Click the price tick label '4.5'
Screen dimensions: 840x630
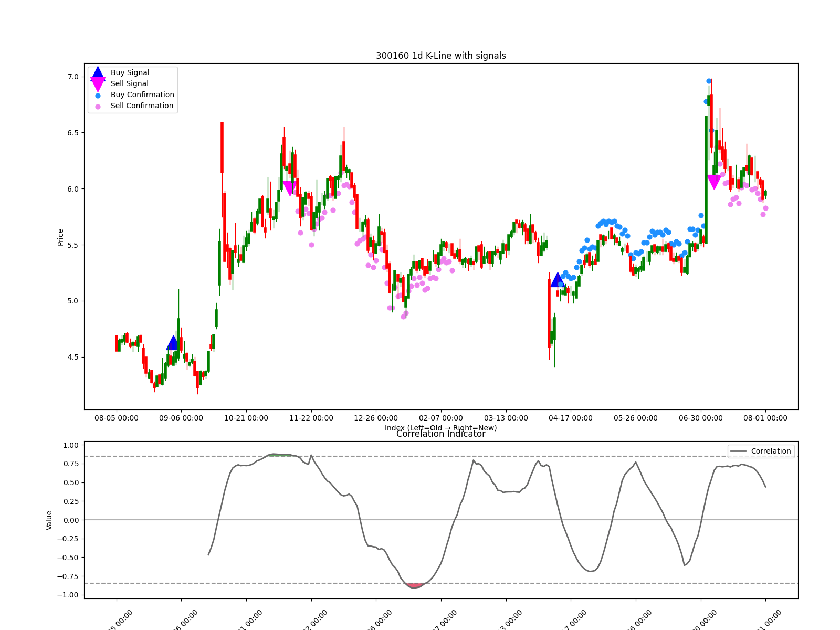(x=73, y=357)
